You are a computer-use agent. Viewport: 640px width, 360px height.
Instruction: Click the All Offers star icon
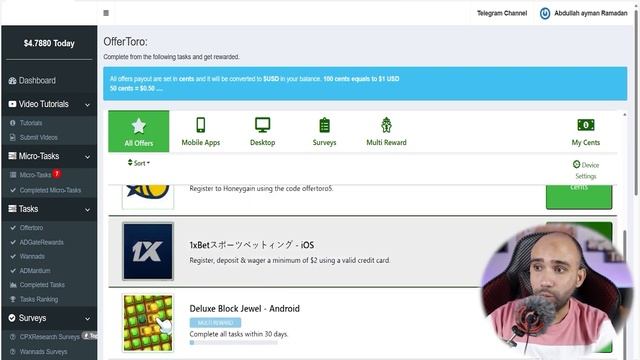139,126
